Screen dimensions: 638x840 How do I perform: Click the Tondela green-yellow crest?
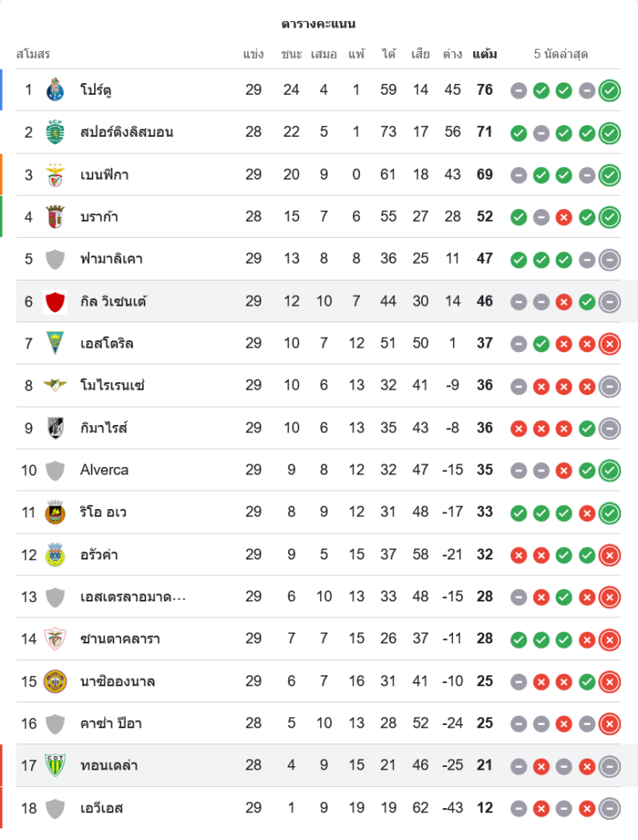[x=55, y=765]
